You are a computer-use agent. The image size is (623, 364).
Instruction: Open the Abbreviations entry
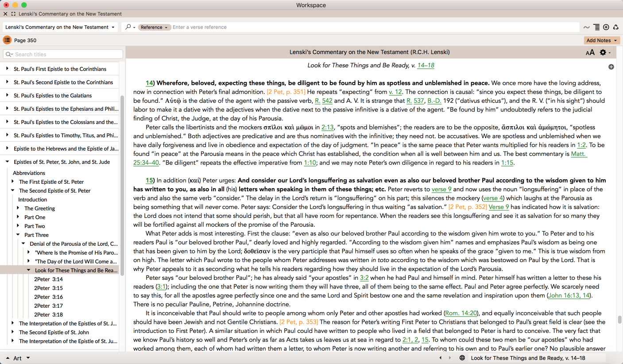tap(29, 173)
